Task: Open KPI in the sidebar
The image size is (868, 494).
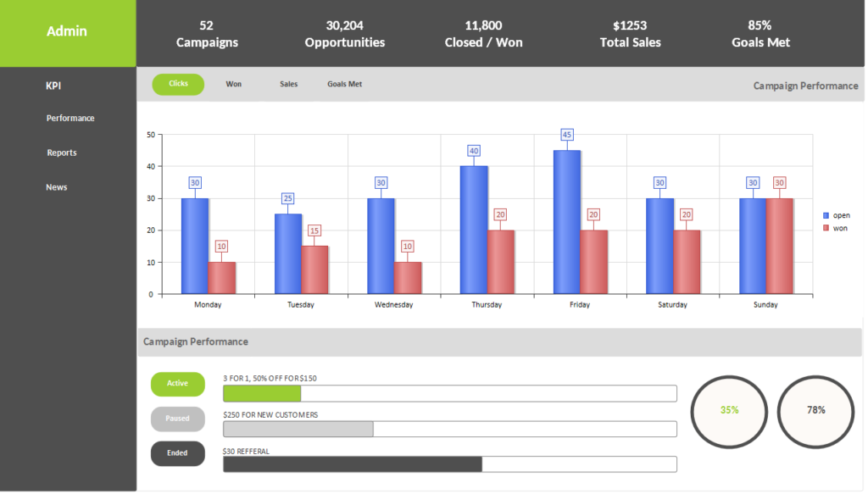Action: 53,86
